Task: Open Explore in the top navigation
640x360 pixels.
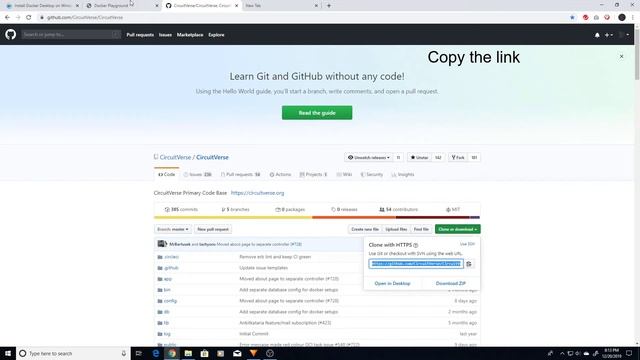Action: 216,35
